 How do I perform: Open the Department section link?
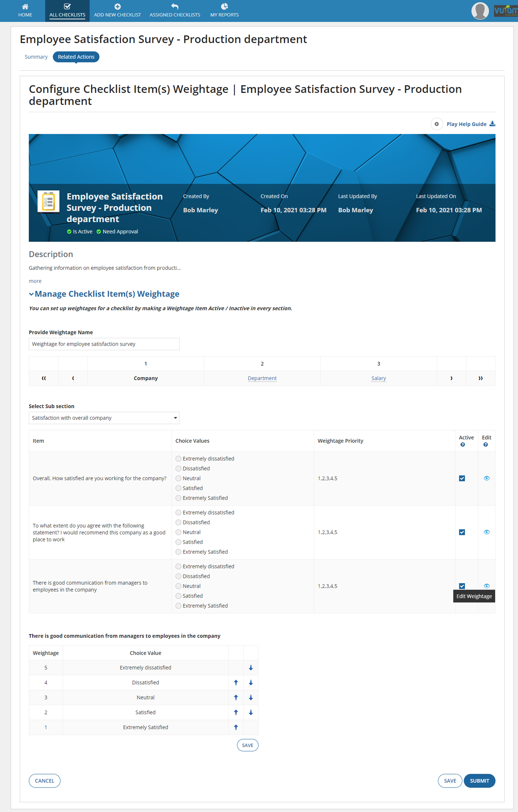tap(262, 378)
